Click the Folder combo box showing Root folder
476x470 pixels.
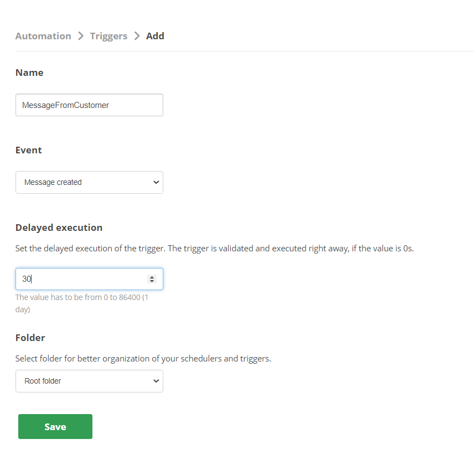pos(89,381)
